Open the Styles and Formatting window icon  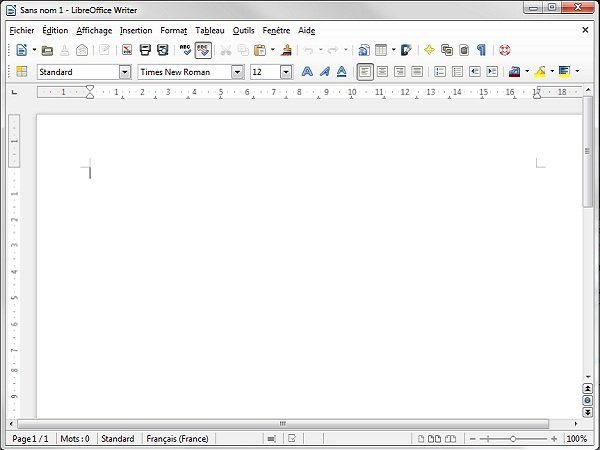[19, 72]
